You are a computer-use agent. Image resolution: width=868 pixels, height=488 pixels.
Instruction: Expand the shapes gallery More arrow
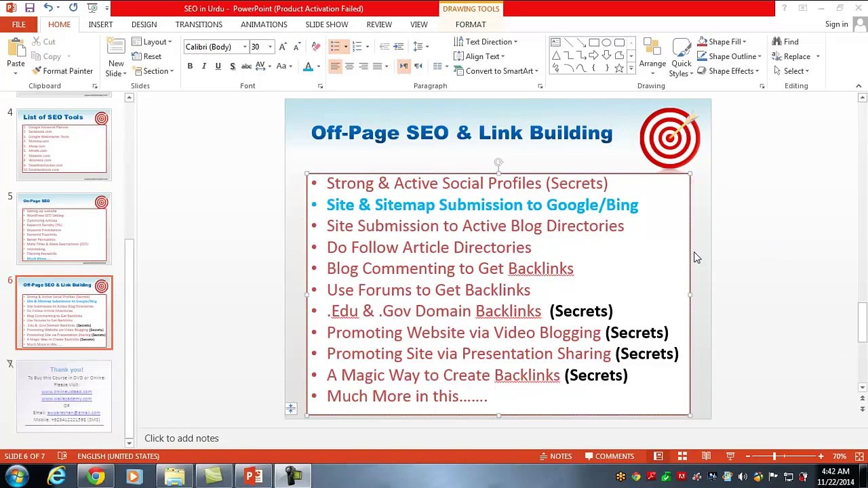tap(631, 68)
